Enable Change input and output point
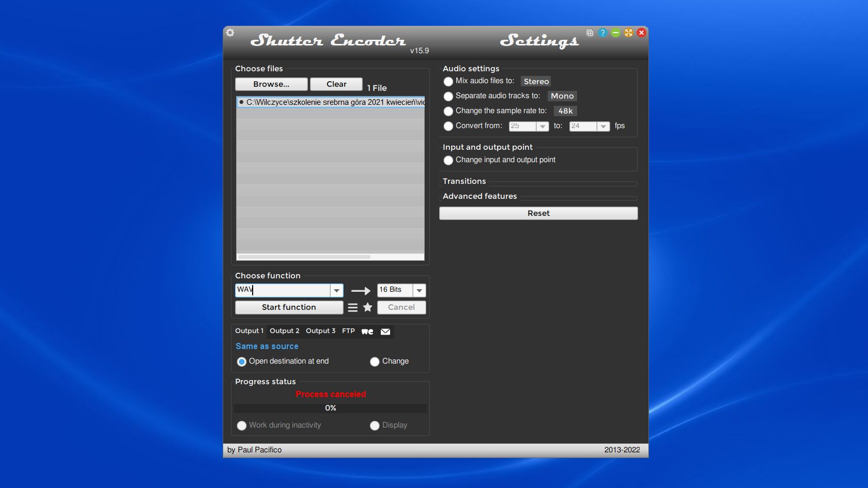868x488 pixels. pyautogui.click(x=448, y=161)
